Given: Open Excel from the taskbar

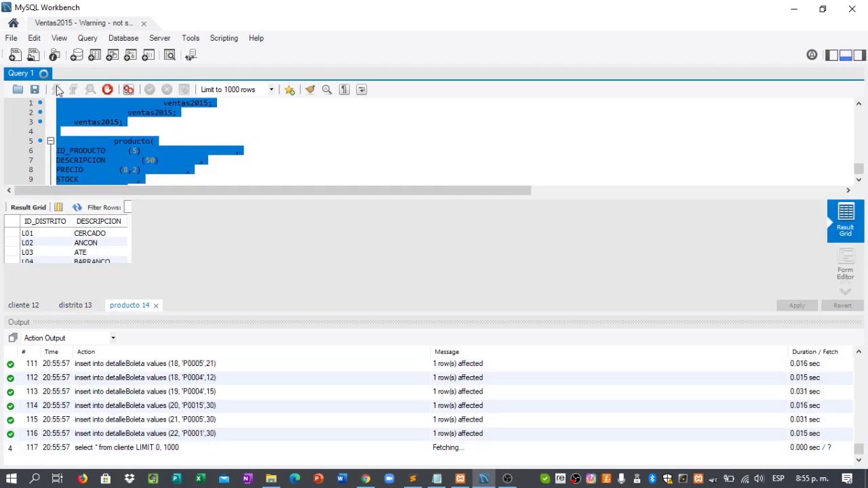Looking at the screenshot, I should [200, 479].
